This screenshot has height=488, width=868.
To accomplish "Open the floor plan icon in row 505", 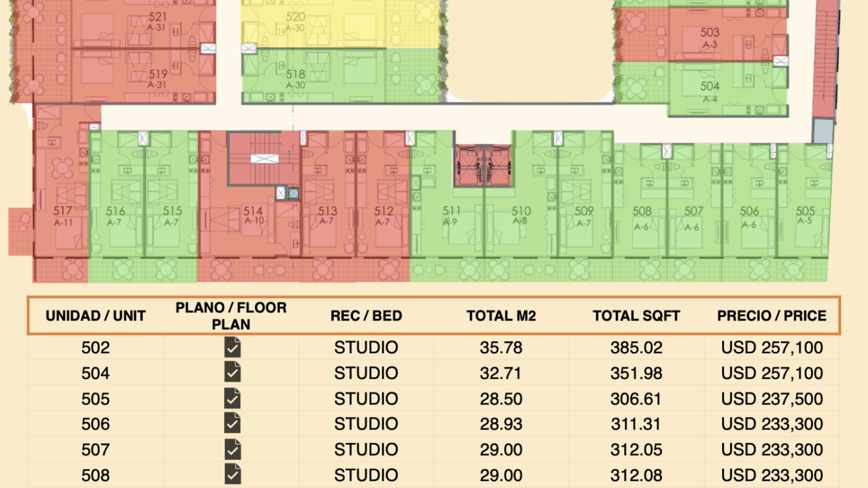I will coord(232,398).
